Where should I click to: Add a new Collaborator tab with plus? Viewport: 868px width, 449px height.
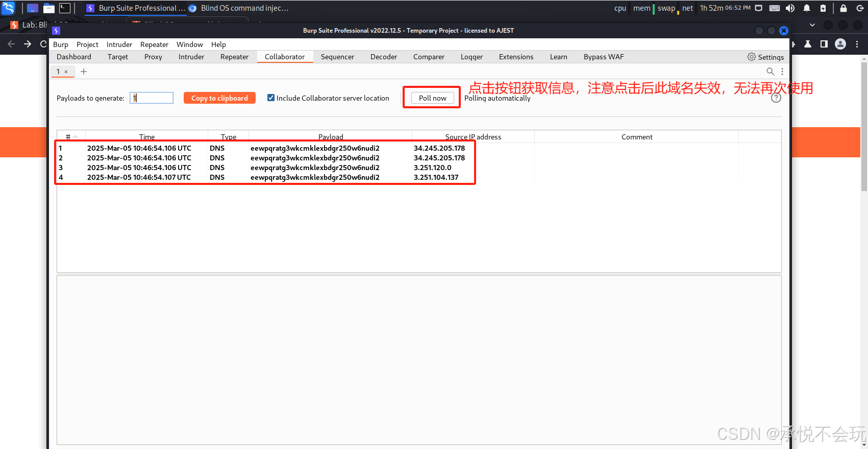click(x=84, y=72)
